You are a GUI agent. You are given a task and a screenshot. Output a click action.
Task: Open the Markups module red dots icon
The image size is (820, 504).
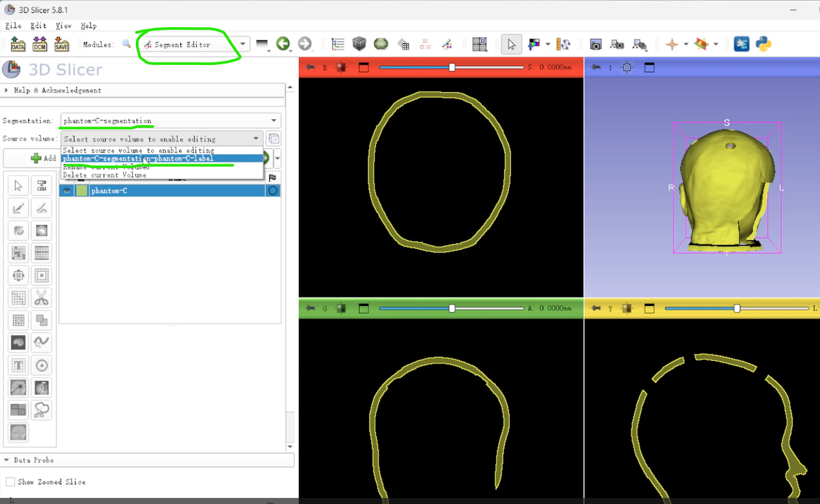[426, 44]
